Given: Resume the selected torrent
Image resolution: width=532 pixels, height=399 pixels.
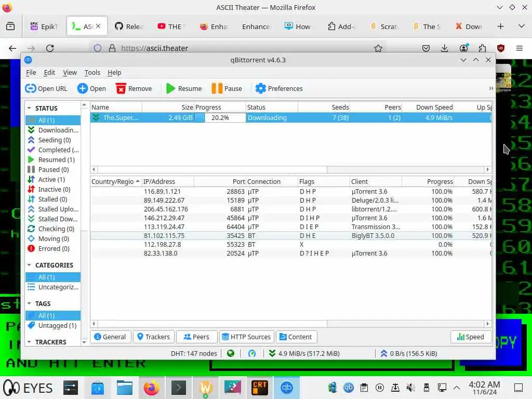Looking at the screenshot, I should 183,88.
